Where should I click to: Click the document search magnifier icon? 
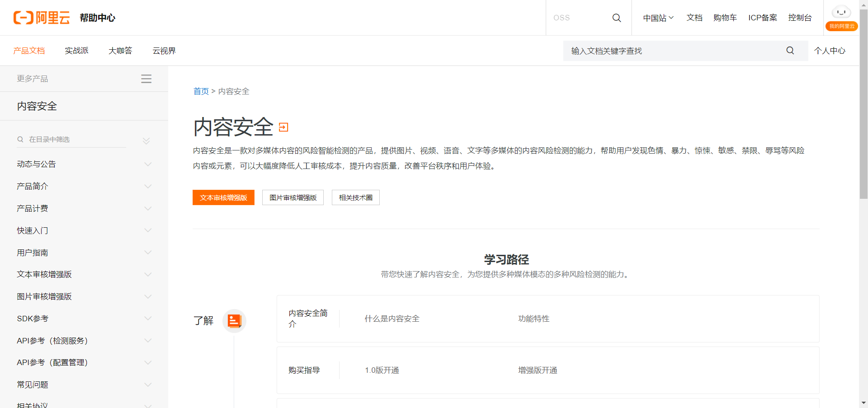click(790, 51)
